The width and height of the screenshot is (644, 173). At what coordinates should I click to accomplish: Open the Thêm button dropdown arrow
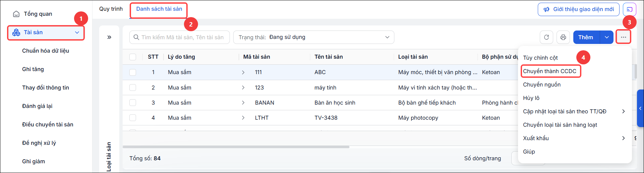607,37
